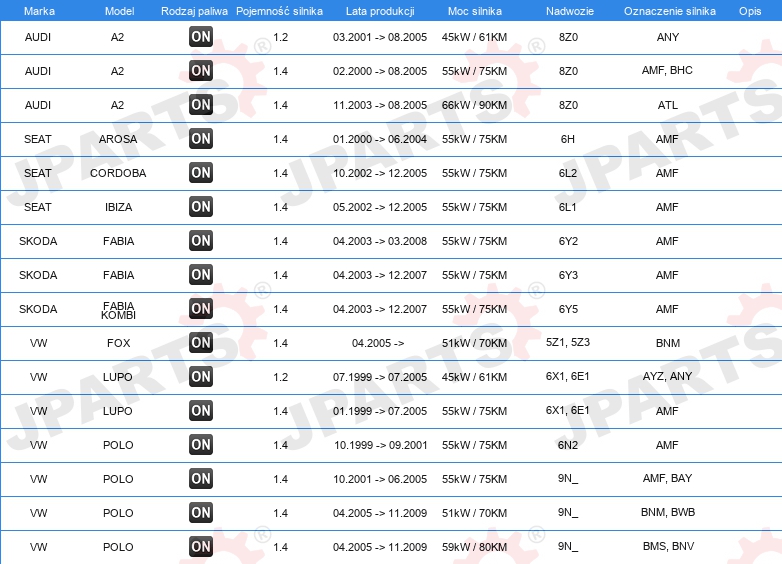The width and height of the screenshot is (782, 564).
Task: Click the model cell 'IBIZA'
Action: point(119,207)
